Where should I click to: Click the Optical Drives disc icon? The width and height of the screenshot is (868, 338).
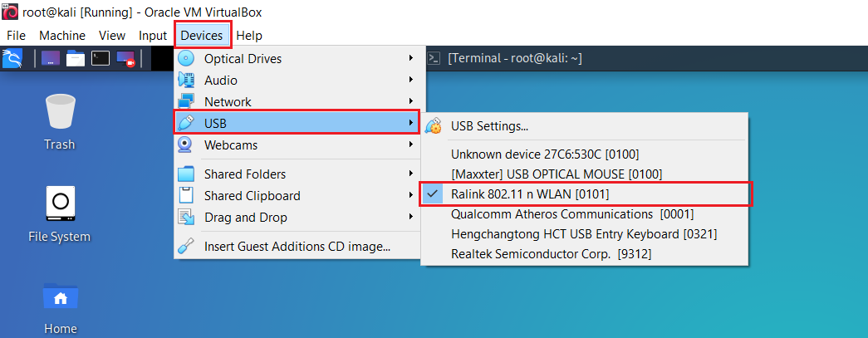pos(187,59)
